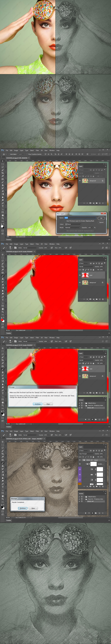Click search magnifier icon in dialog-free red mask screenshot
The image size is (111, 644).
tap(103, 248)
